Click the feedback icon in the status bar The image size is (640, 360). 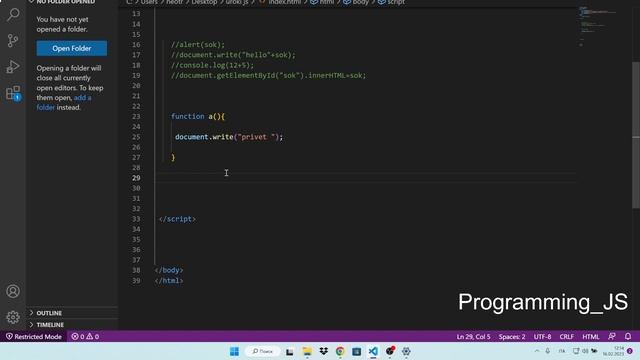click(611, 337)
